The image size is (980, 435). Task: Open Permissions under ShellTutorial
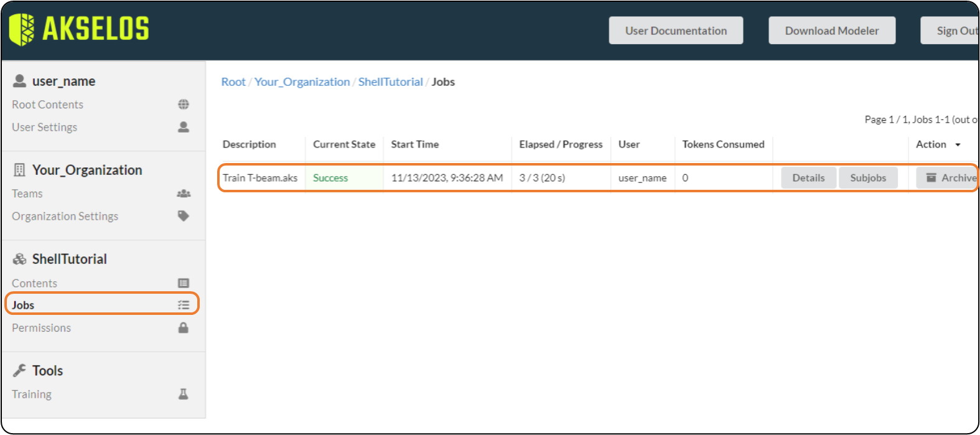(x=42, y=327)
